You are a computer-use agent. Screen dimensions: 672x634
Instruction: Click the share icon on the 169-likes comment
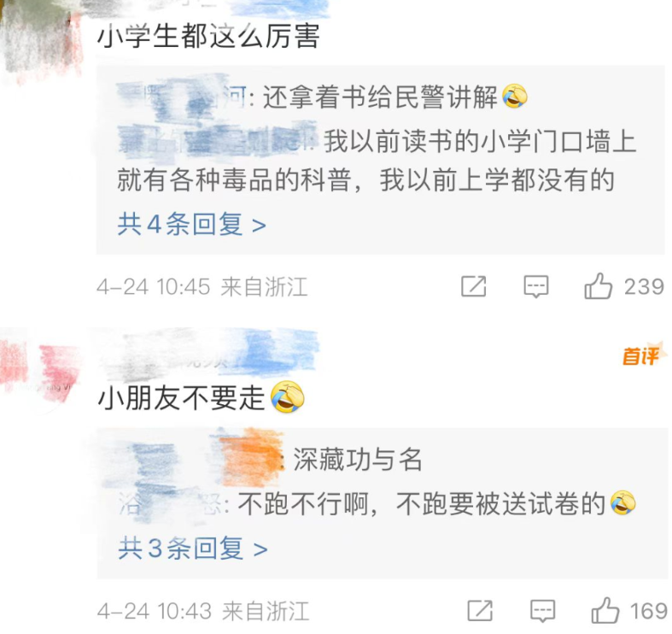coord(480,611)
